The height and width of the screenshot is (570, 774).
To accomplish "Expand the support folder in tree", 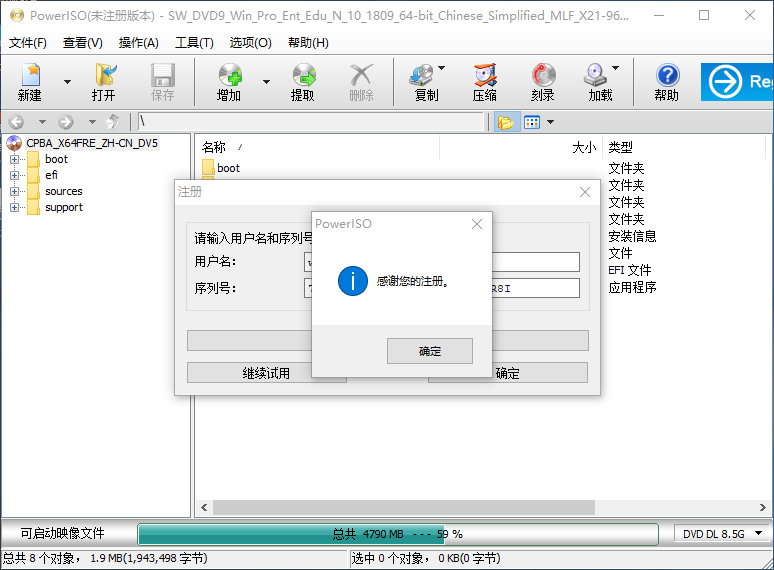I will pyautogui.click(x=14, y=207).
